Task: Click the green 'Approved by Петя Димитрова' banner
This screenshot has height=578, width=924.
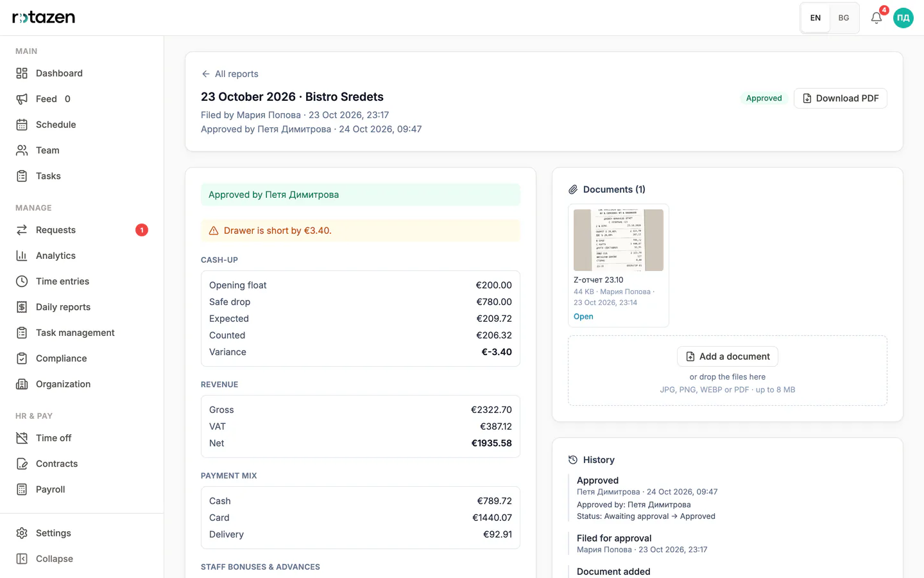Action: (x=361, y=195)
